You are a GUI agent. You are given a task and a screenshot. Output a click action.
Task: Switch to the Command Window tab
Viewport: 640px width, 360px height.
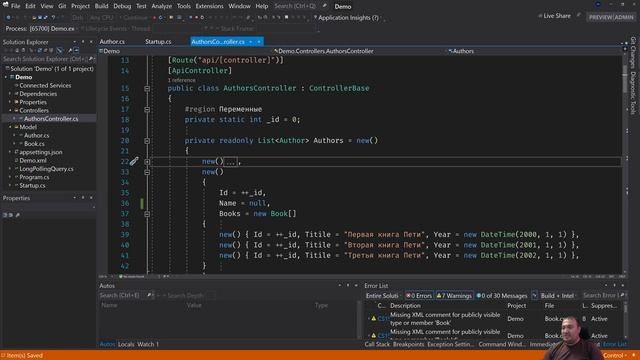click(x=502, y=344)
